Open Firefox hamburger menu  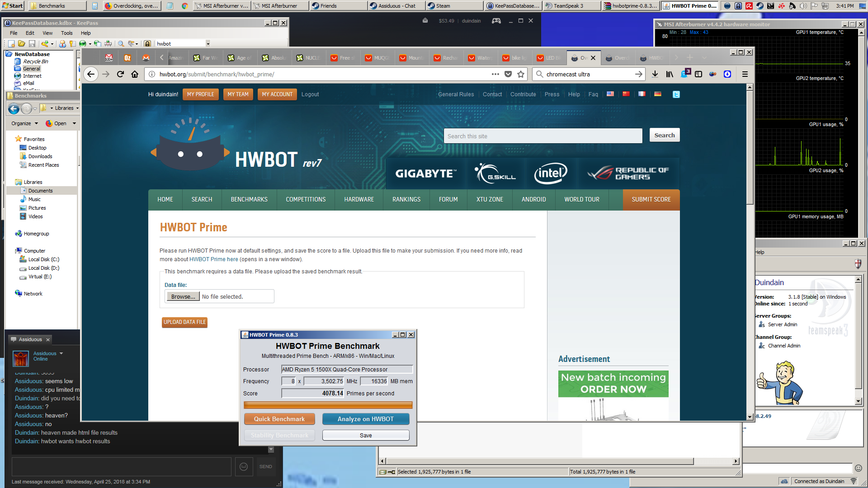coord(745,74)
